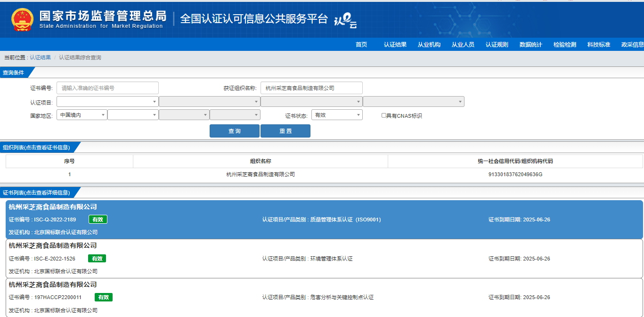644x317 pixels.
Task: Click the 查询条件 section header
Action: pyautogui.click(x=17, y=73)
